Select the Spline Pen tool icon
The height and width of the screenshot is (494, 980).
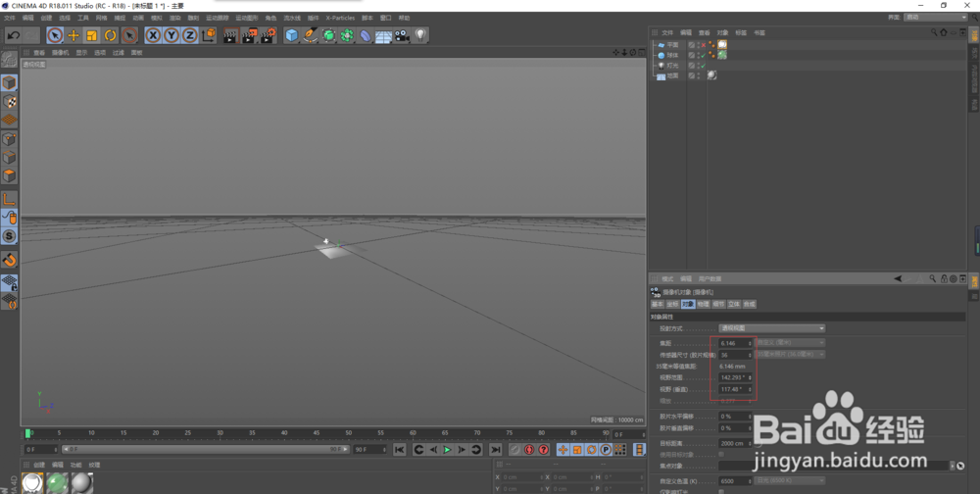click(x=310, y=35)
